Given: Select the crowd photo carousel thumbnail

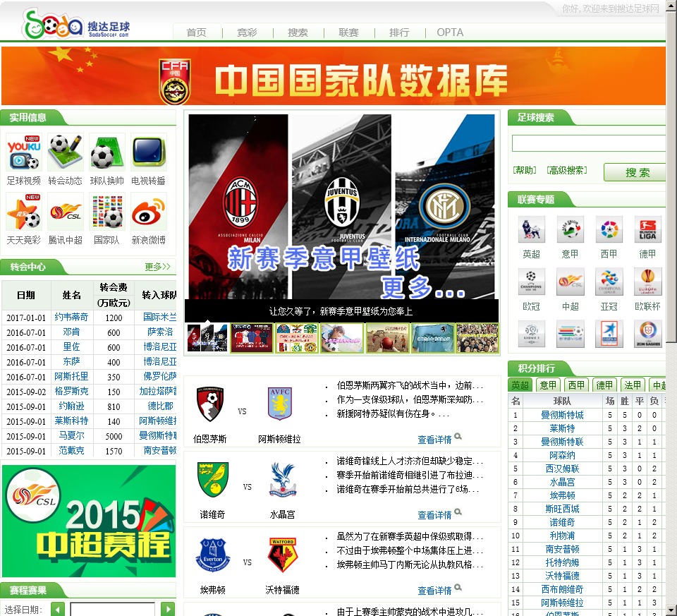Looking at the screenshot, I should coord(477,338).
